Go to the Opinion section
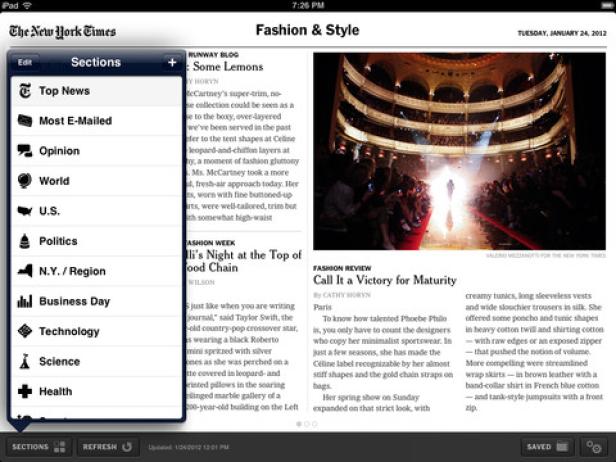Image resolution: width=616 pixels, height=462 pixels. pyautogui.click(x=97, y=151)
